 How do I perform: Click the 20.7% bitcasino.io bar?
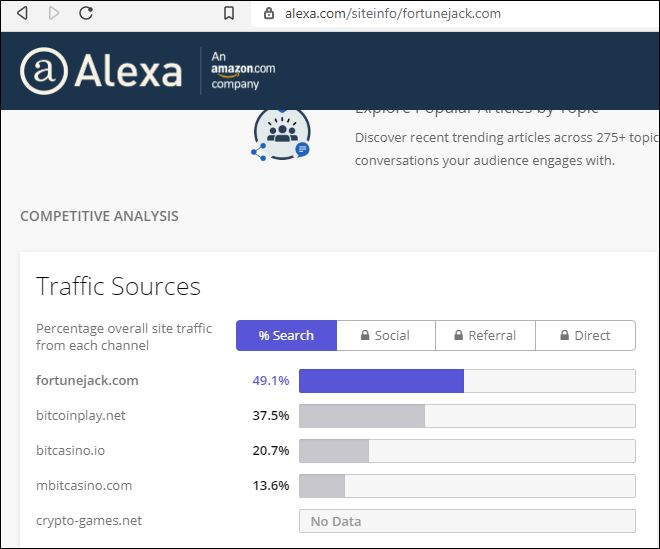click(467, 451)
